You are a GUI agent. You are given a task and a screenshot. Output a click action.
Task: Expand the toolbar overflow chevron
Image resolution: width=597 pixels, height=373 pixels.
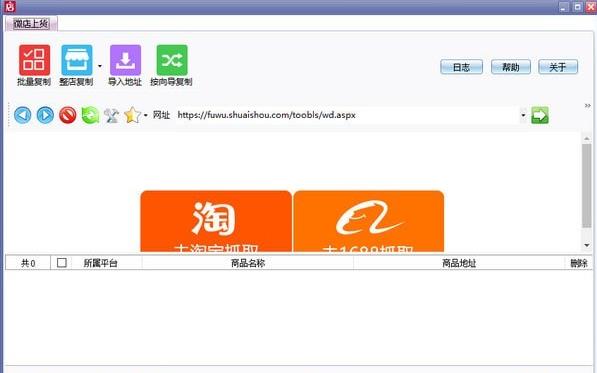click(x=587, y=105)
